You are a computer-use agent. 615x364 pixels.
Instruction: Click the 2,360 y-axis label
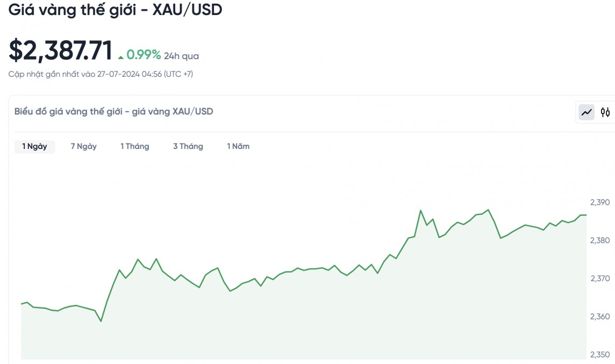point(599,316)
